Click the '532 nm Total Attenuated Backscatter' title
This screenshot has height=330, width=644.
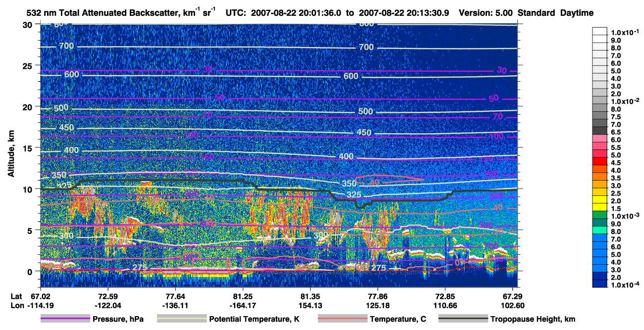pos(104,13)
